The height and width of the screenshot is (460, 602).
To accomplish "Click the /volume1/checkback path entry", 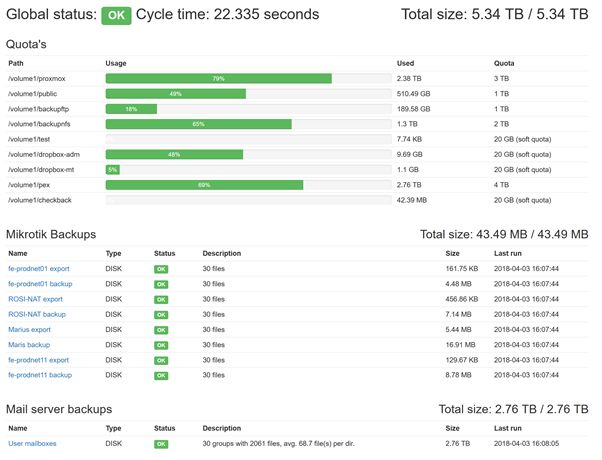I will (x=37, y=200).
